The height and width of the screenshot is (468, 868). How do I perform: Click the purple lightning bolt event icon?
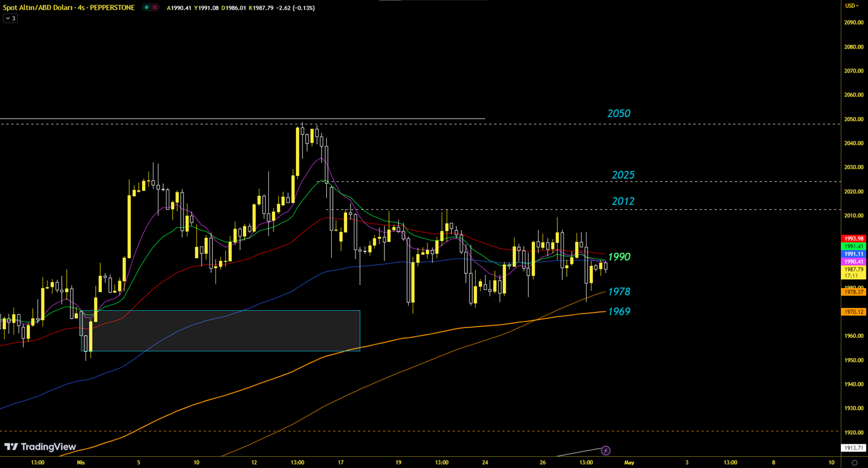pos(605,450)
